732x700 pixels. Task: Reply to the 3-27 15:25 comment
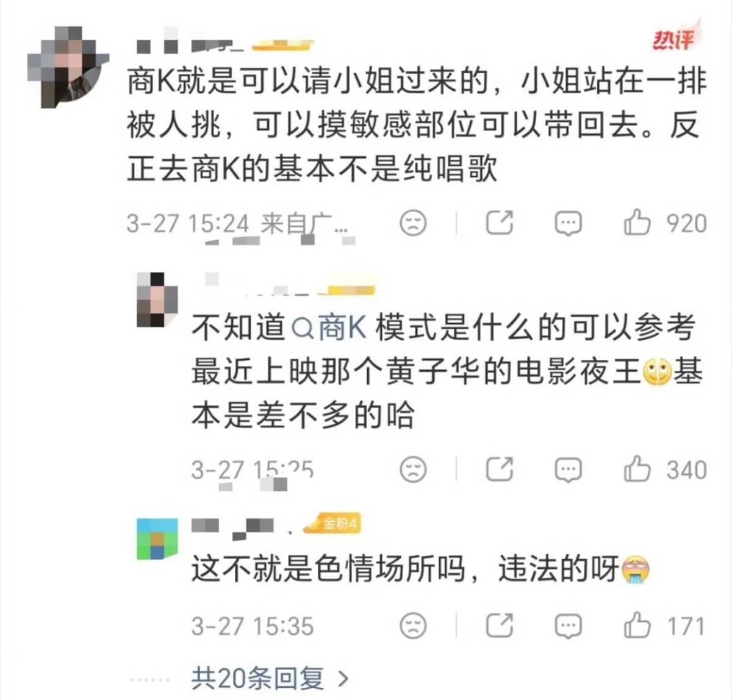[569, 471]
